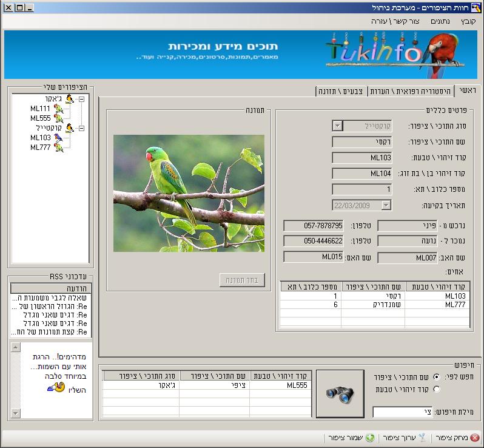Click the edit bird tools icon
The width and height of the screenshot is (484, 448).
[x=423, y=438]
